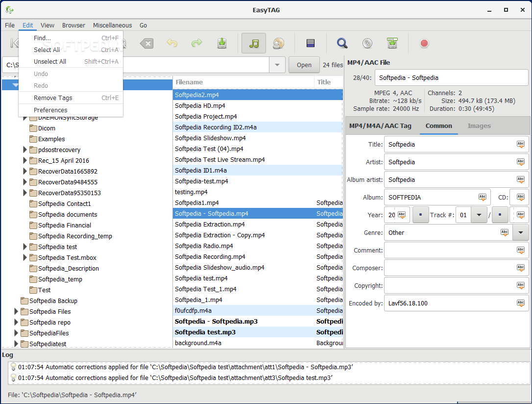Open the Genre dropdown arrow
Image resolution: width=532 pixels, height=404 pixels.
coord(520,232)
